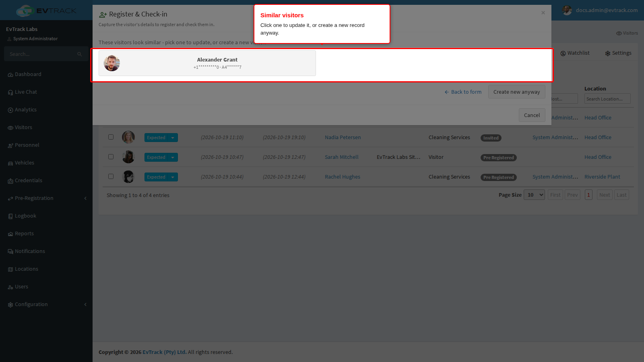Image resolution: width=644 pixels, height=362 pixels.
Task: Click the Credentials sidebar icon
Action: click(10, 181)
